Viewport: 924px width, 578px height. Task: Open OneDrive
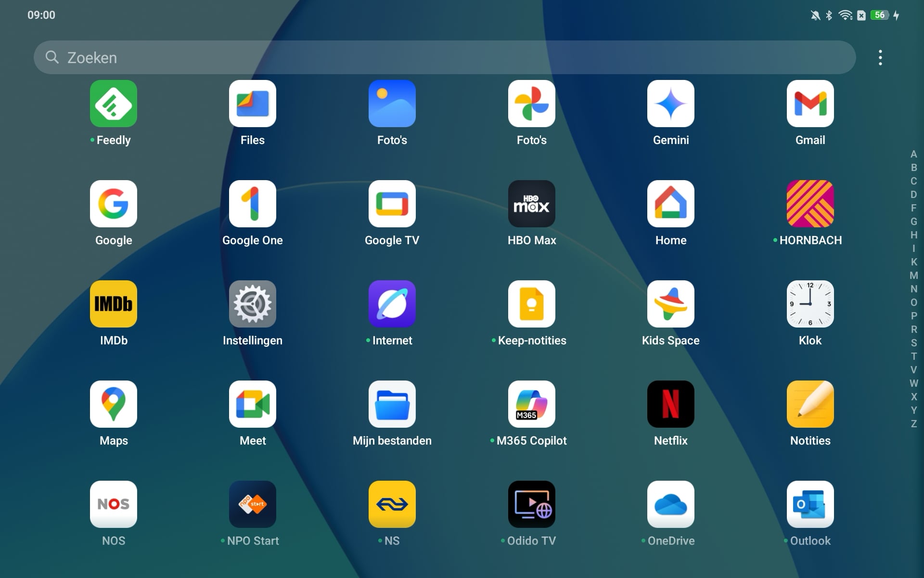coord(671,504)
